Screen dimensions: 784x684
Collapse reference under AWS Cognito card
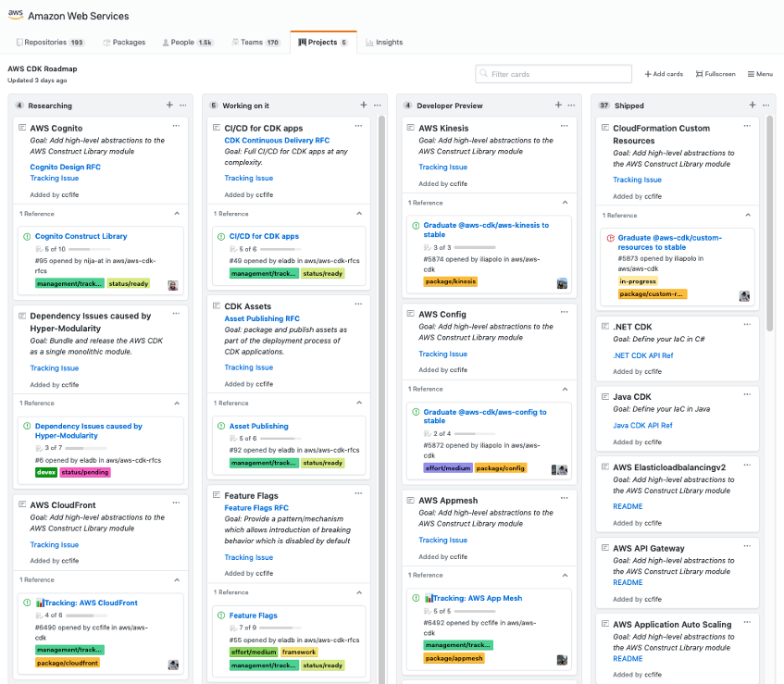point(177,214)
